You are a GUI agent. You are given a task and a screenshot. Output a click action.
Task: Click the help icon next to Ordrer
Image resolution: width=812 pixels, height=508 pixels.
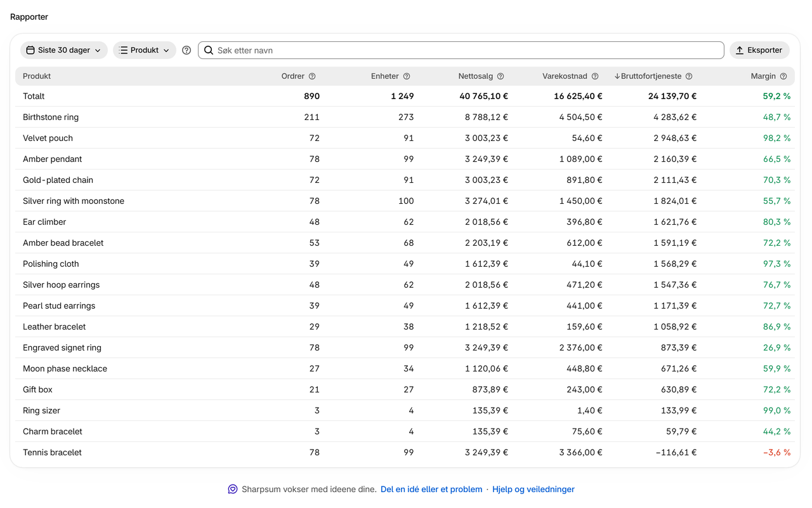(x=312, y=76)
